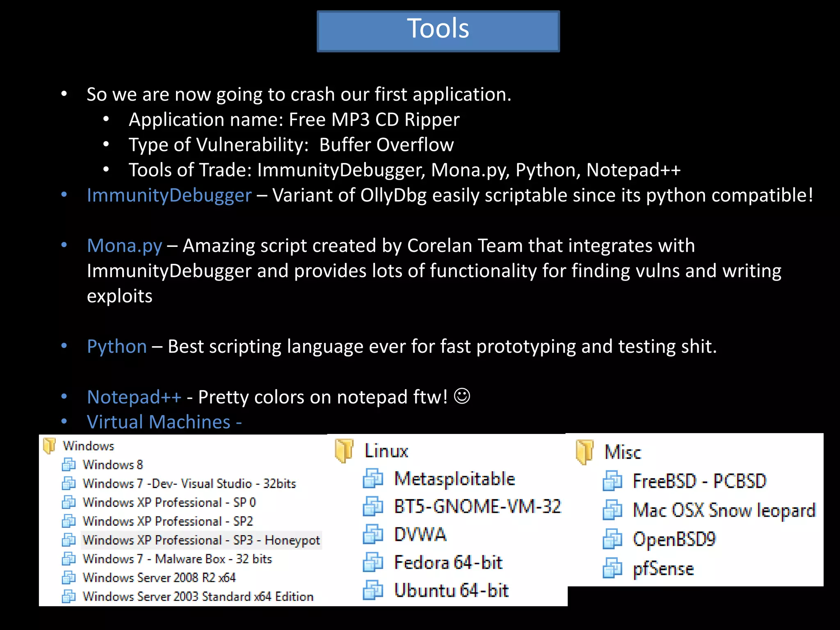Select the OpenBSD9 label
Screen dimensions: 840x630
[674, 539]
